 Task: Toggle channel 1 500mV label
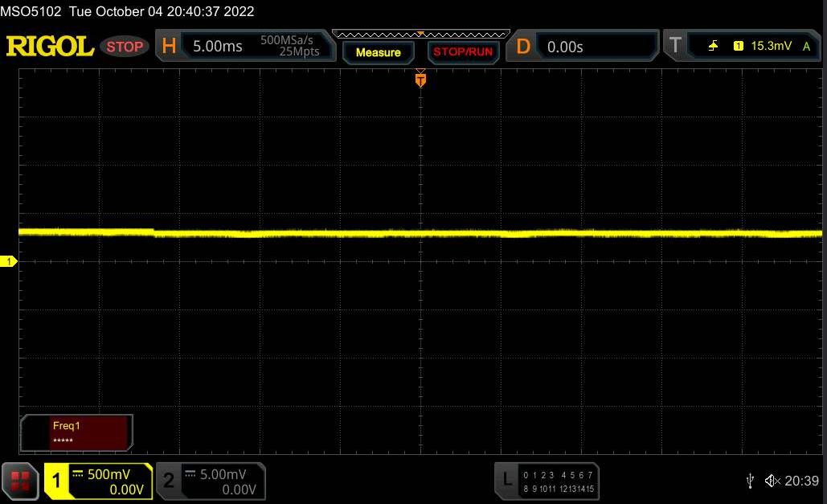click(x=108, y=474)
